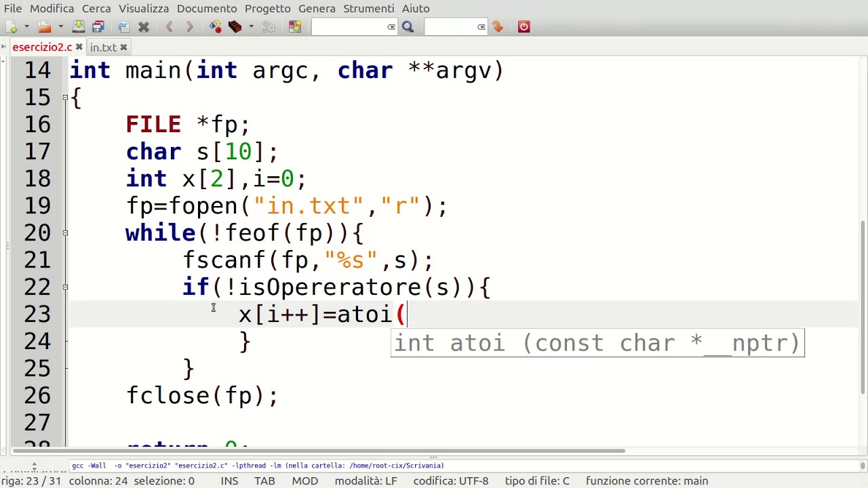Click the magnifier find icon
Screen dimensions: 868x488
pyautogui.click(x=408, y=27)
